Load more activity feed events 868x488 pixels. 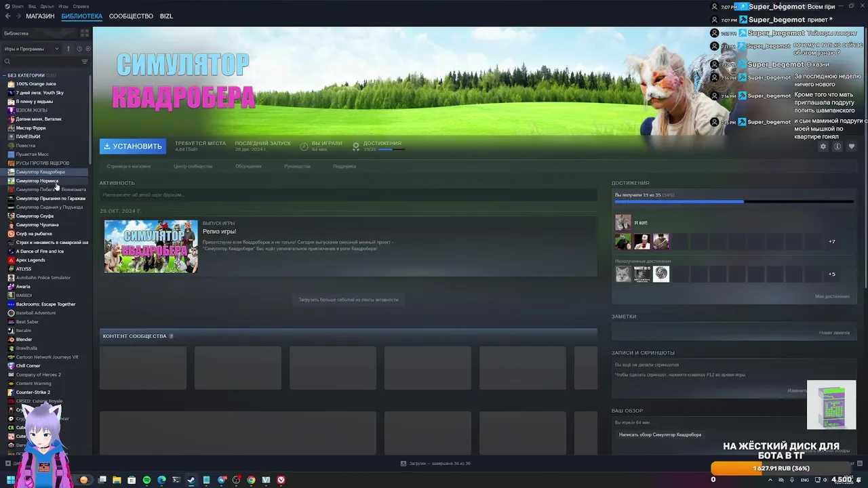tap(348, 300)
